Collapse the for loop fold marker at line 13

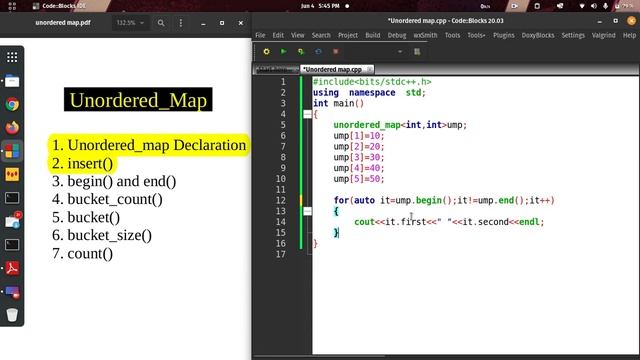[307, 211]
